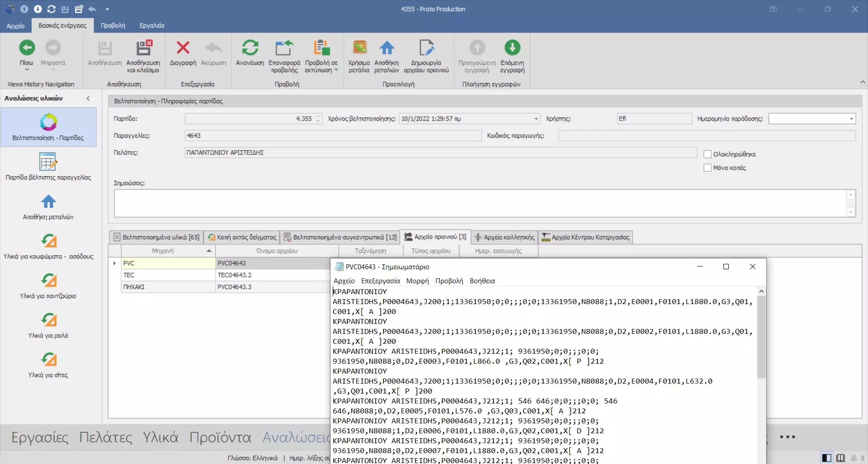This screenshot has width=868, height=464.
Task: Open the Βελτιστοποιημένα υλικά [65] tab
Action: point(156,237)
